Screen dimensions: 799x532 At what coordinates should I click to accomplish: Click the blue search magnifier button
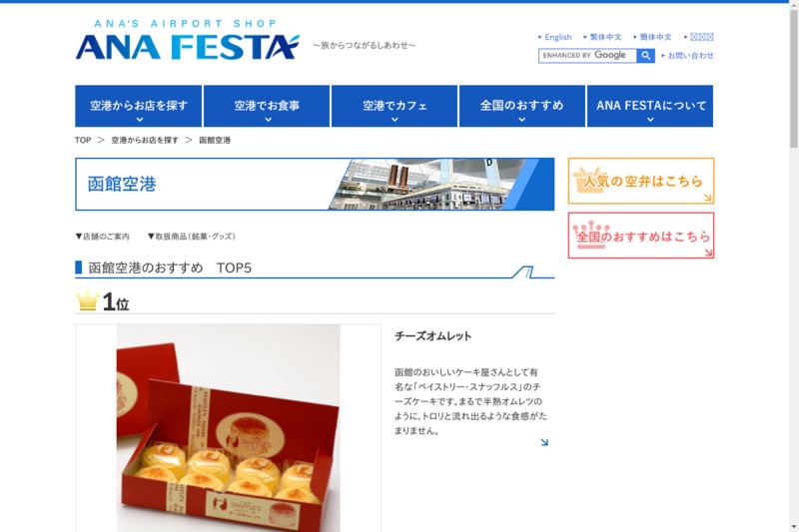click(645, 56)
